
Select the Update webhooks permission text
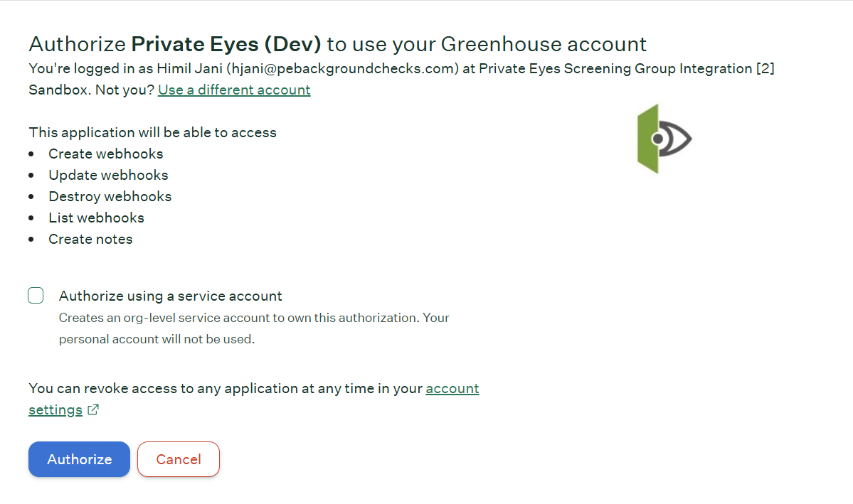point(108,175)
